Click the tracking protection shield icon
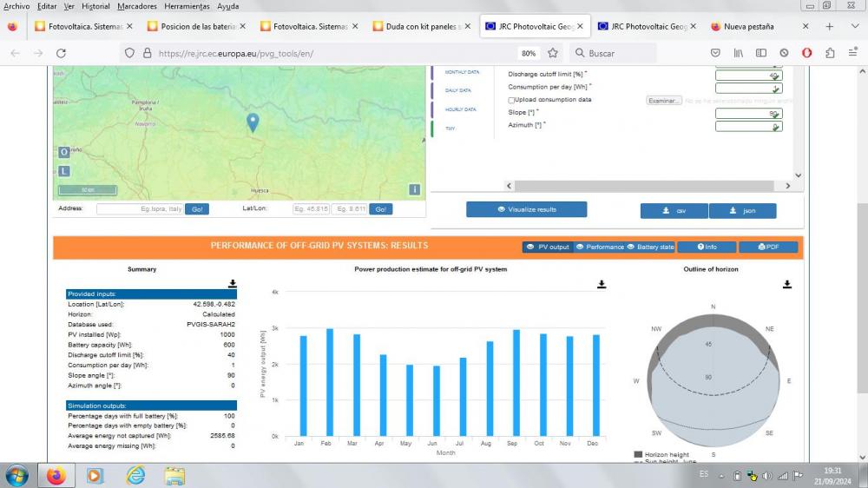Image resolution: width=868 pixels, height=488 pixels. pos(129,53)
